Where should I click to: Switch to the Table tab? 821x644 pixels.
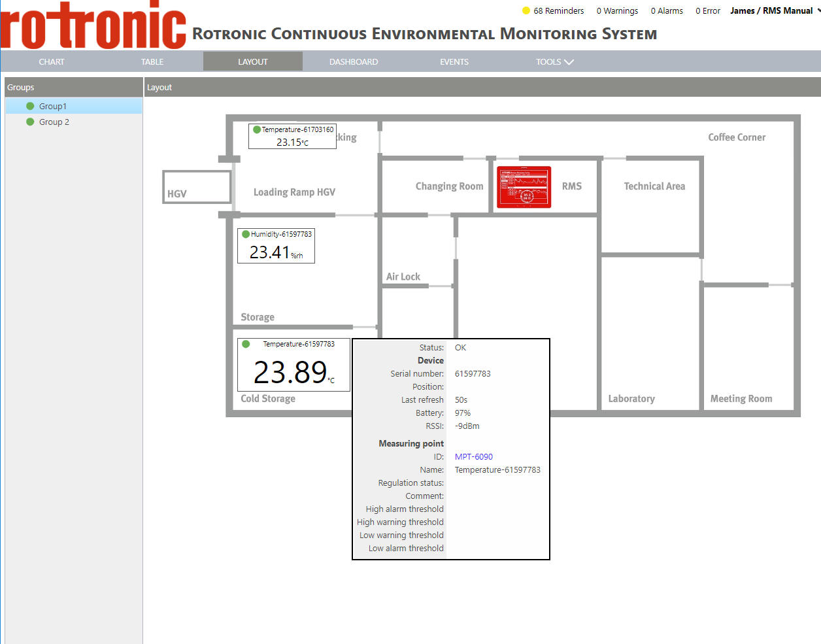[x=152, y=61]
